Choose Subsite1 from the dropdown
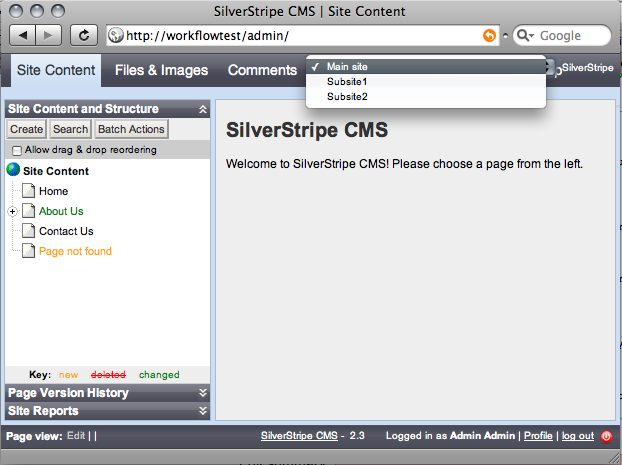The image size is (622, 465). coord(426,82)
